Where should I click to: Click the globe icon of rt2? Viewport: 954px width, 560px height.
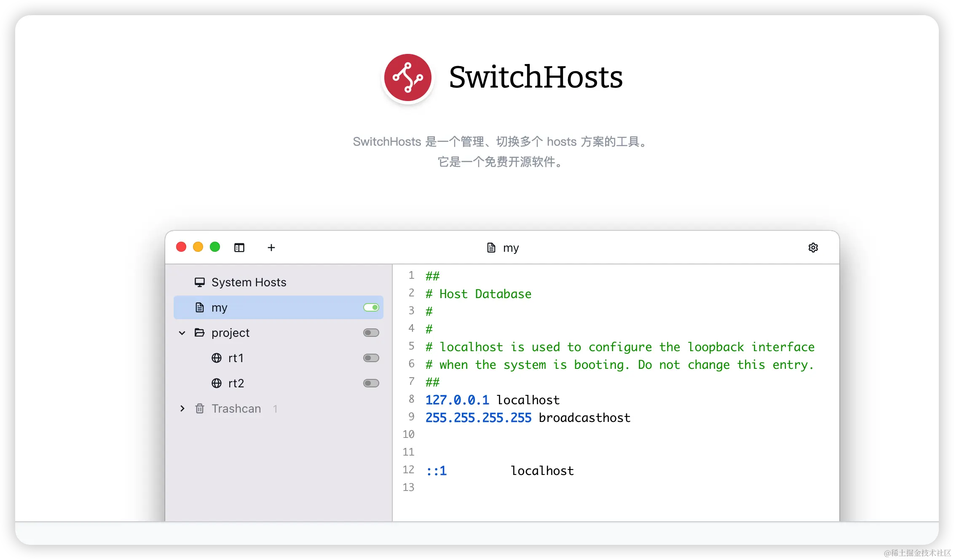[x=216, y=383]
